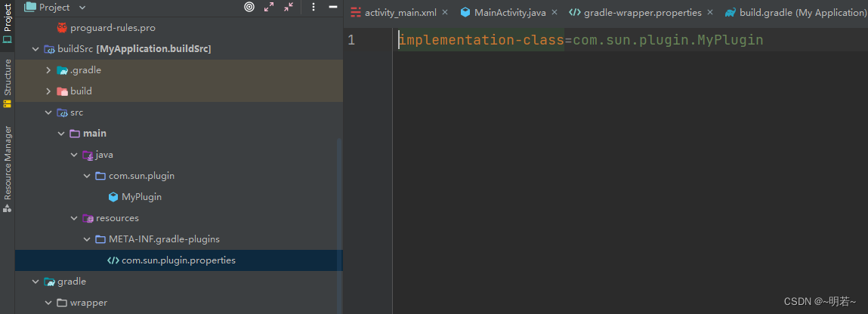Click the red build folder icon

[x=62, y=91]
